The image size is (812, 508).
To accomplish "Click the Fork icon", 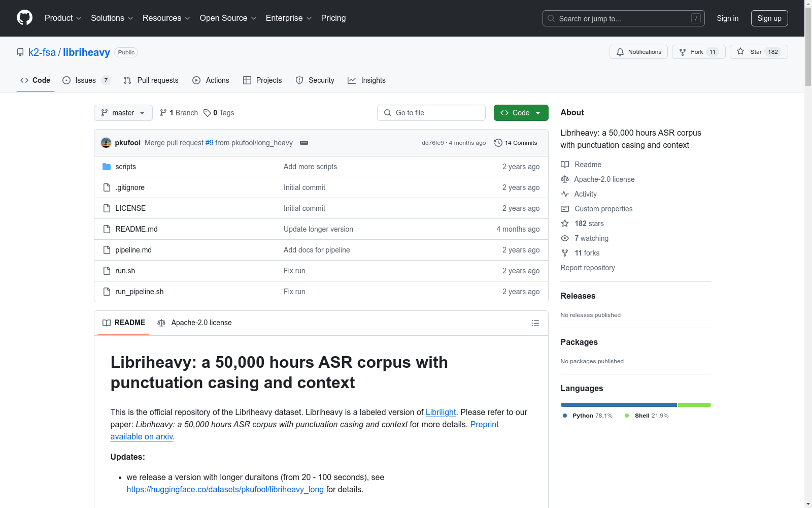I will pyautogui.click(x=683, y=52).
